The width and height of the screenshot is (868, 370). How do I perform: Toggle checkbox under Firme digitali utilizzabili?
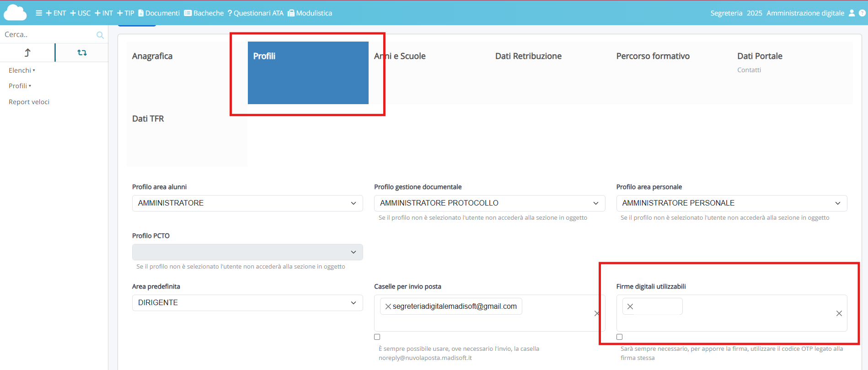point(620,337)
